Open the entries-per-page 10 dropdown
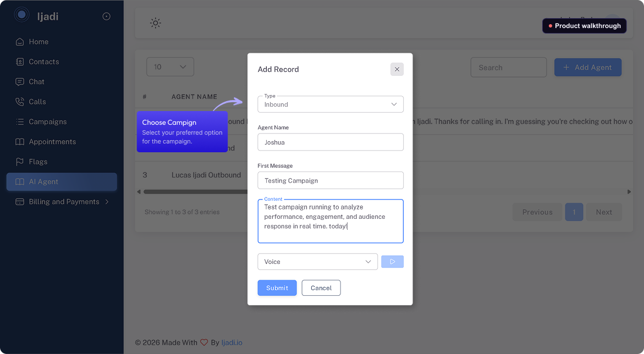Viewport: 644px width, 354px height. [x=170, y=67]
